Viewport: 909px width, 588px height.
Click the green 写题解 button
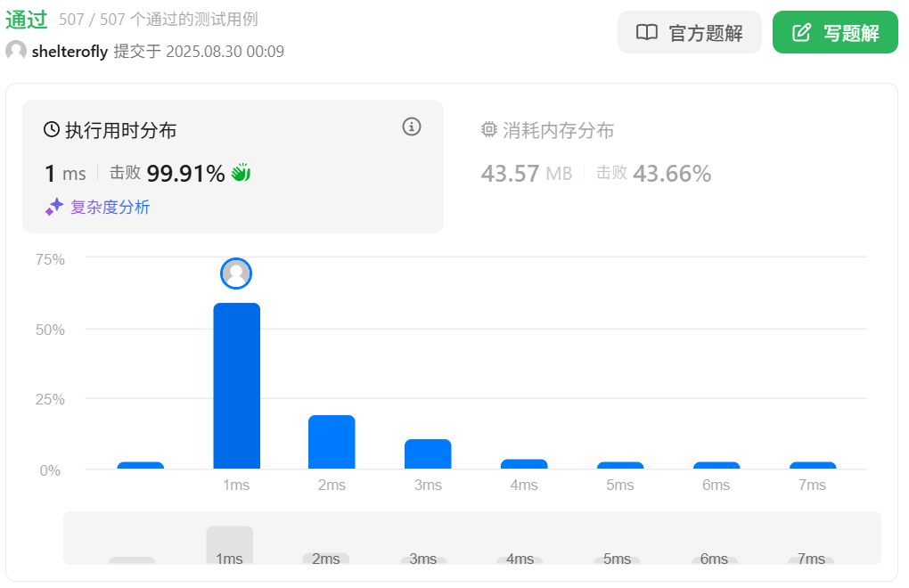coord(835,32)
